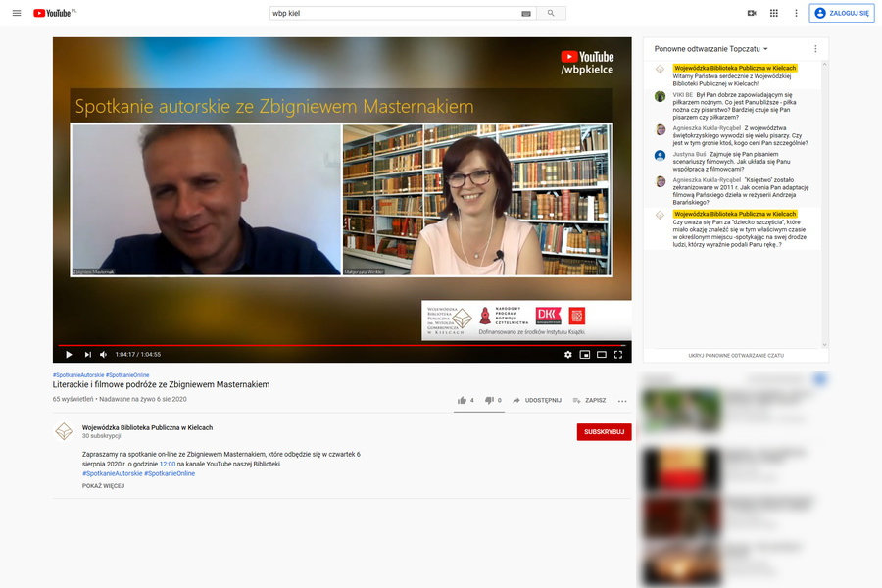Like the video with the thumbs-up icon
The height and width of the screenshot is (588, 882).
coord(463,400)
